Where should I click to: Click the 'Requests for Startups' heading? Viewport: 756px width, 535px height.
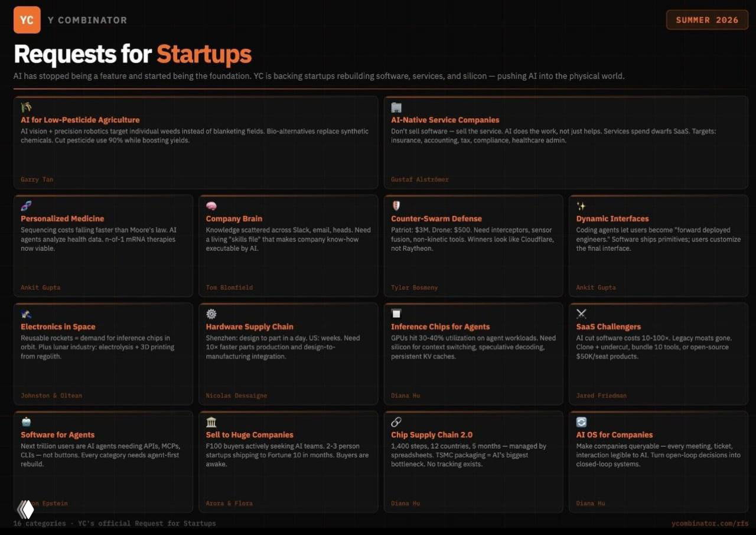point(132,54)
